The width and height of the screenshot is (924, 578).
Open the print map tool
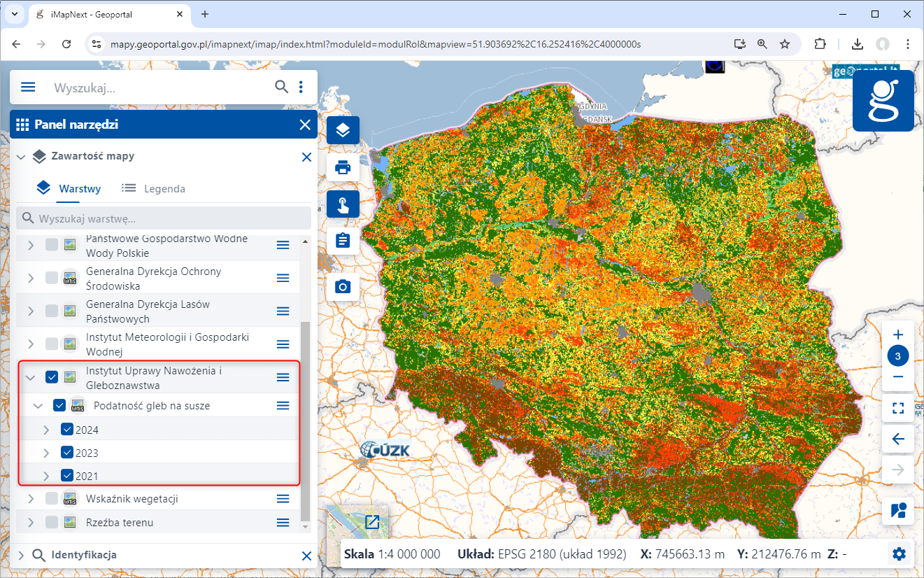343,167
